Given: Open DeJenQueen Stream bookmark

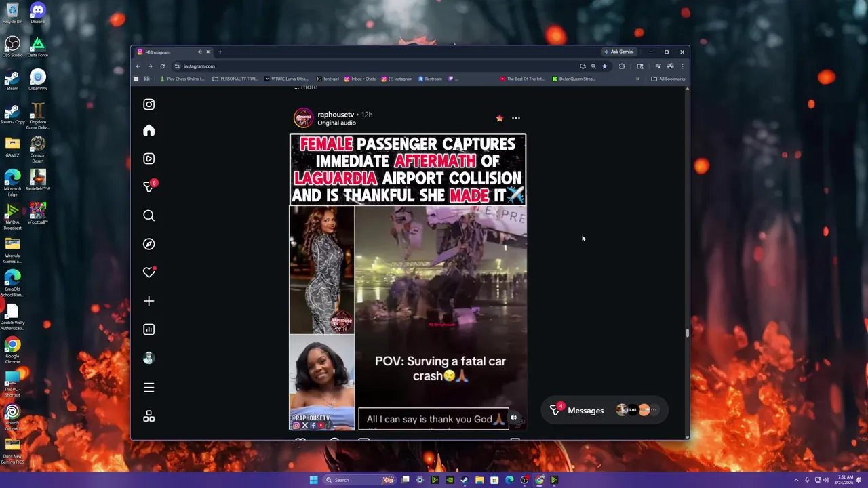Looking at the screenshot, I should (574, 79).
